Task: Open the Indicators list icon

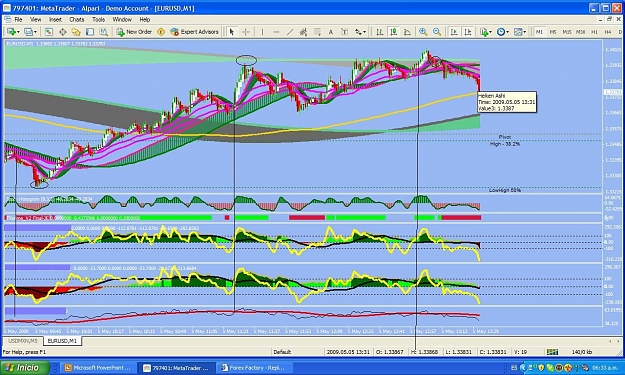Action: pos(484,32)
